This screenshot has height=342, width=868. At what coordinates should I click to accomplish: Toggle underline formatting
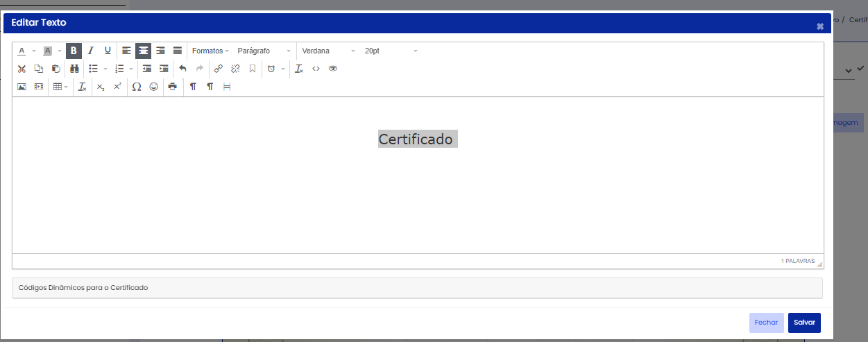[x=108, y=51]
